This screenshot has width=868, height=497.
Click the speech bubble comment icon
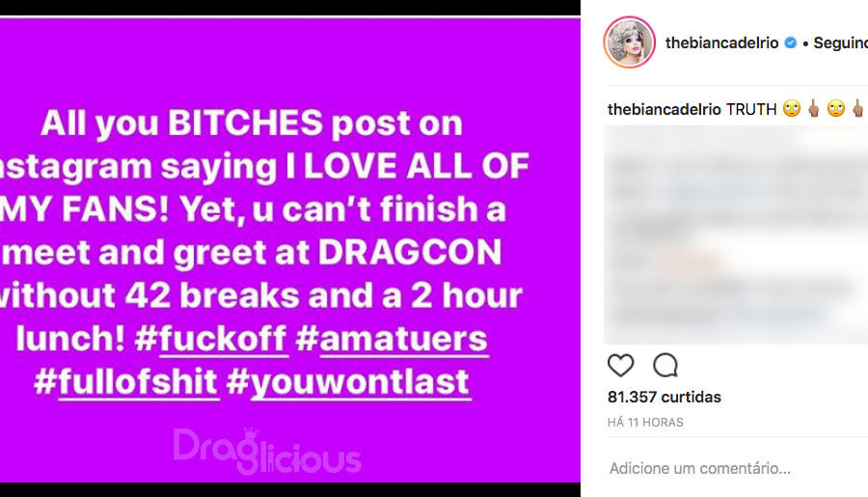[665, 365]
